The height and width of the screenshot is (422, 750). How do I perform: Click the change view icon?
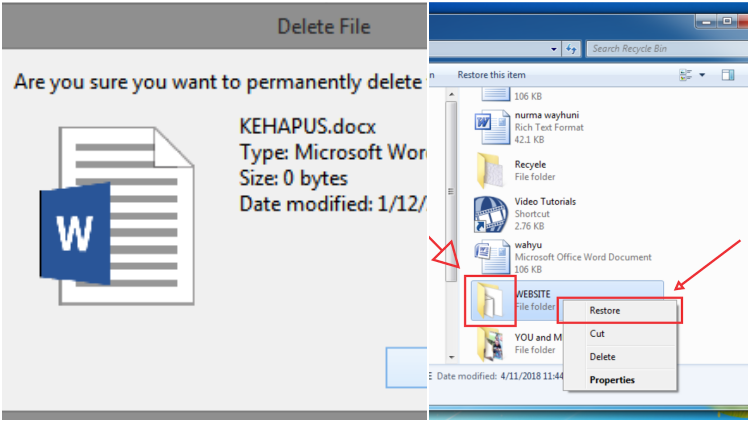(686, 75)
